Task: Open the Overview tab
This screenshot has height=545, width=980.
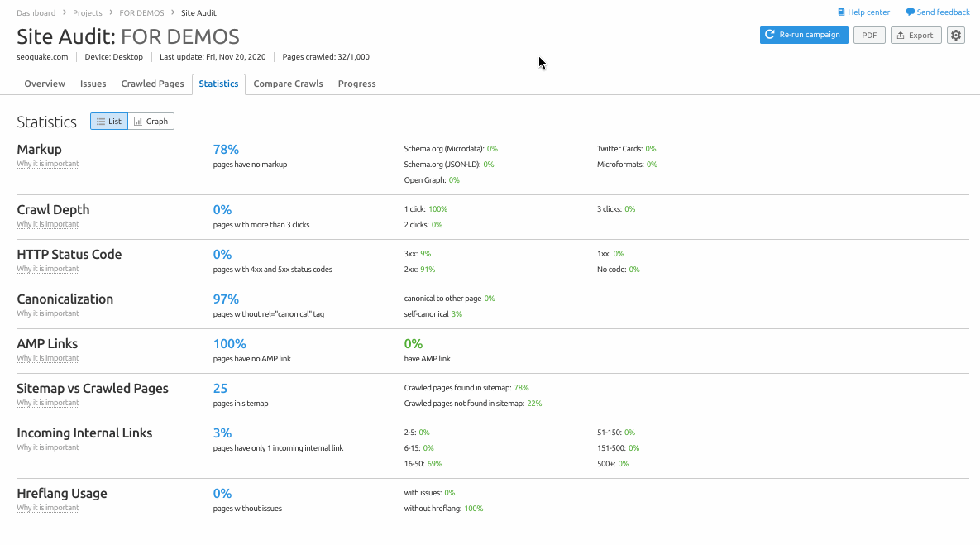Action: [45, 84]
